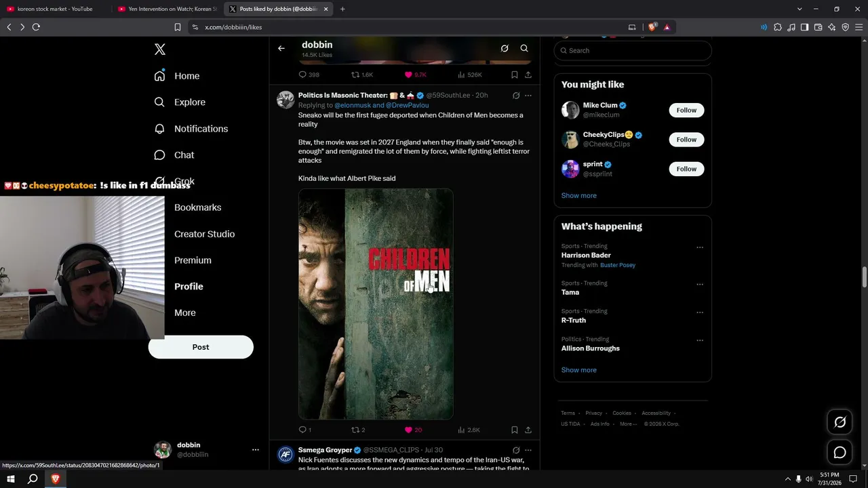The height and width of the screenshot is (488, 868).
Task: Go to Home in X sidebar
Action: [x=177, y=76]
